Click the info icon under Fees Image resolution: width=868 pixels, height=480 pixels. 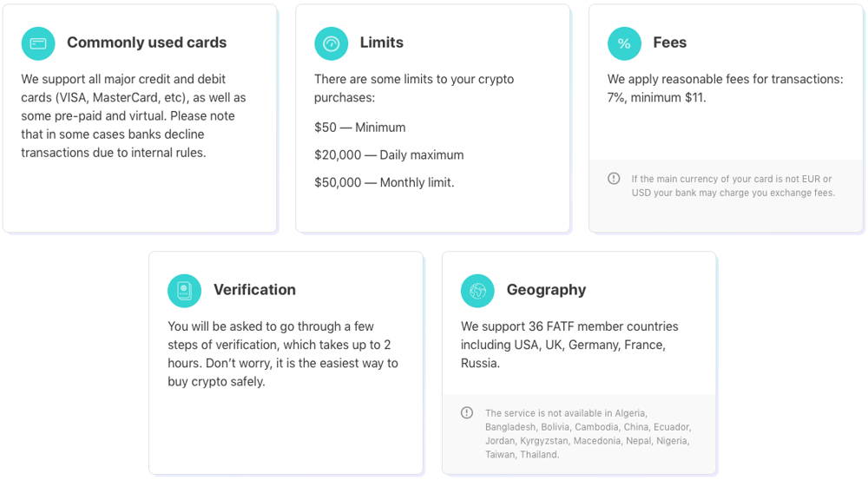(614, 179)
